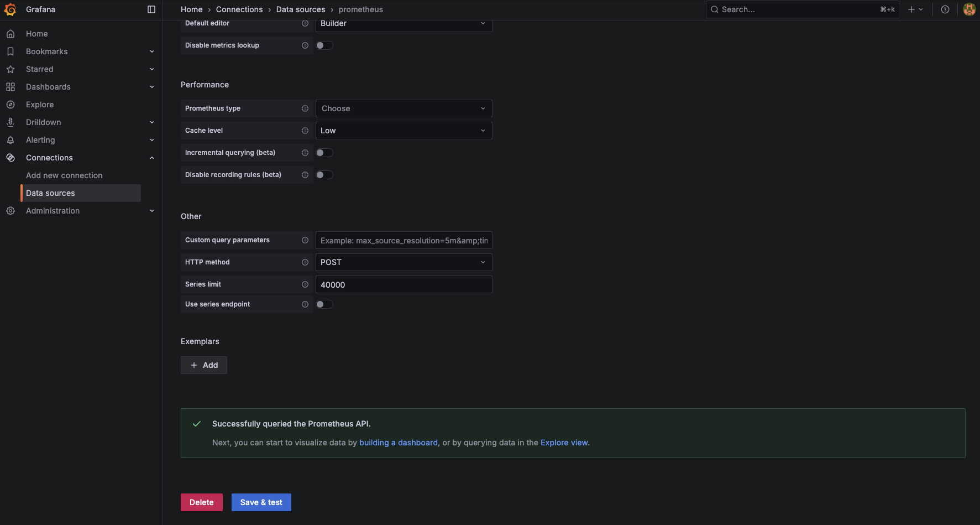Screen dimensions: 980x525
Task: Click the Starred star icon
Action: pyautogui.click(x=11, y=69)
